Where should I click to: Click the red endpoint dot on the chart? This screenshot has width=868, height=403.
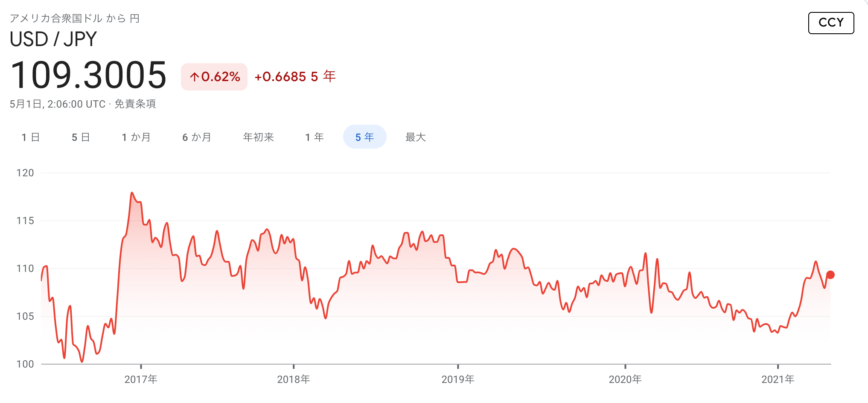(x=830, y=275)
